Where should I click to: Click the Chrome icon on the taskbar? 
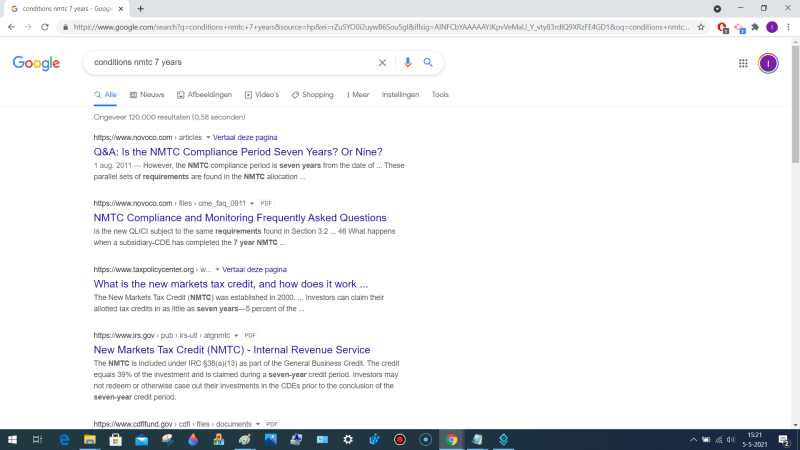pyautogui.click(x=452, y=439)
